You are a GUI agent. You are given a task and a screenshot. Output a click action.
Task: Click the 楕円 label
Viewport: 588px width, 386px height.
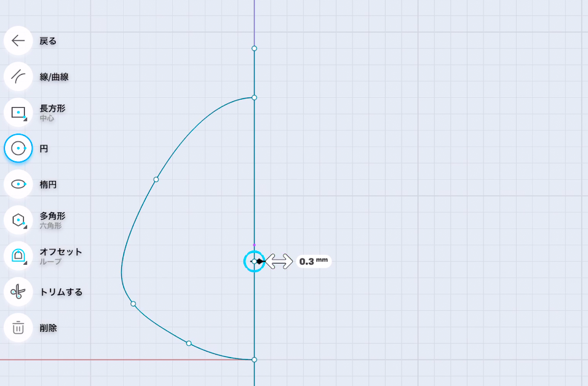(48, 184)
